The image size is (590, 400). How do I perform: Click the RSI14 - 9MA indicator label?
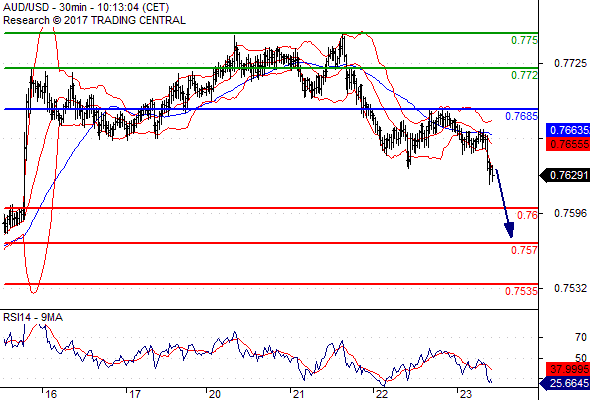33,318
